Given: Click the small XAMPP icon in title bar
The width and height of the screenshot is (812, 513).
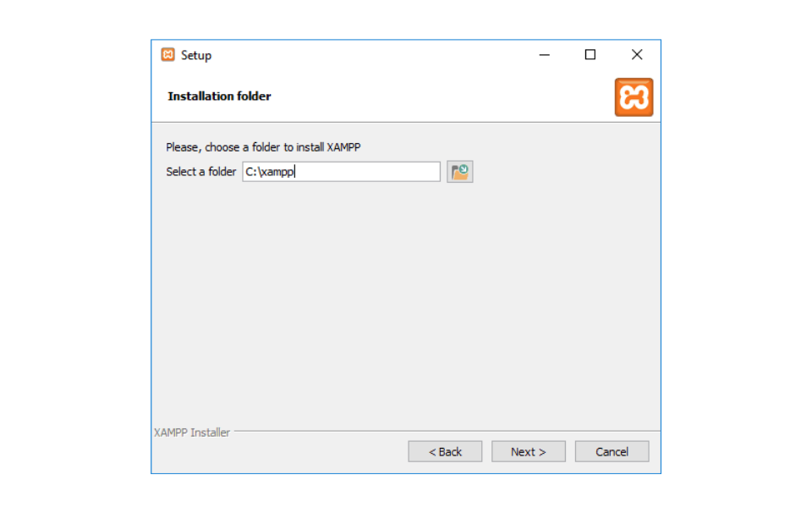Looking at the screenshot, I should pos(167,55).
